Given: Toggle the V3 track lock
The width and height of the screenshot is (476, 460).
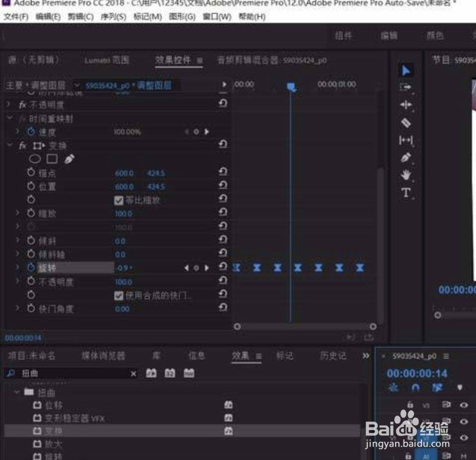Looking at the screenshot, I should tap(410, 404).
